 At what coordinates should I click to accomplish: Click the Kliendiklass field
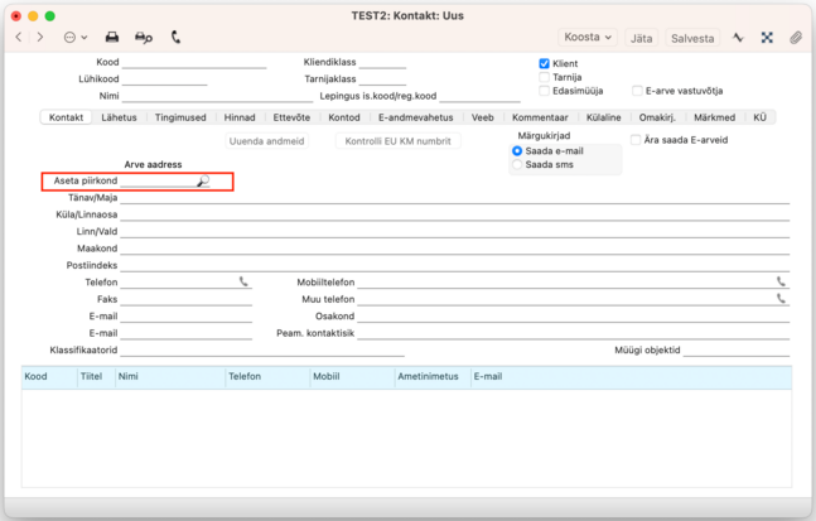tap(382, 62)
